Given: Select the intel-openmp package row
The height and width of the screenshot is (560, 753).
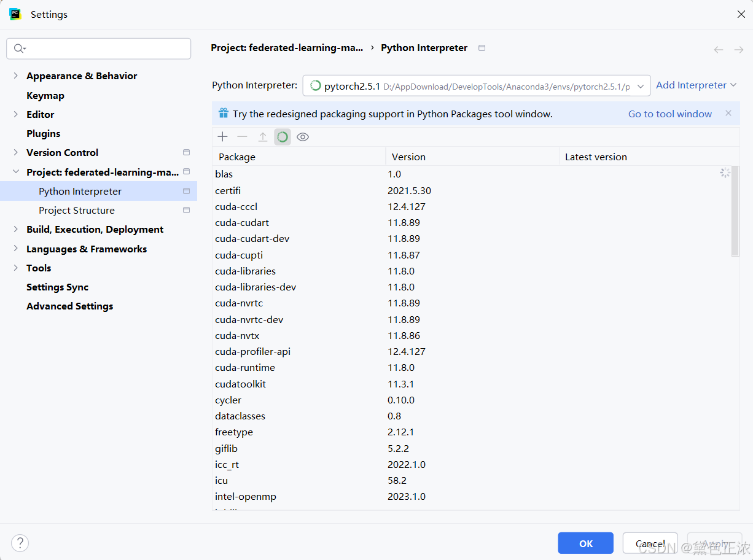Looking at the screenshot, I should click(x=472, y=496).
